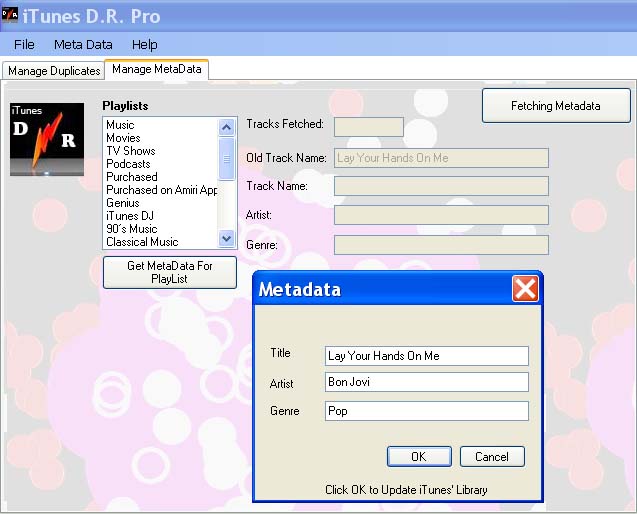Confirm with OK in Metadata dialog
The image size is (637, 514).
click(419, 456)
